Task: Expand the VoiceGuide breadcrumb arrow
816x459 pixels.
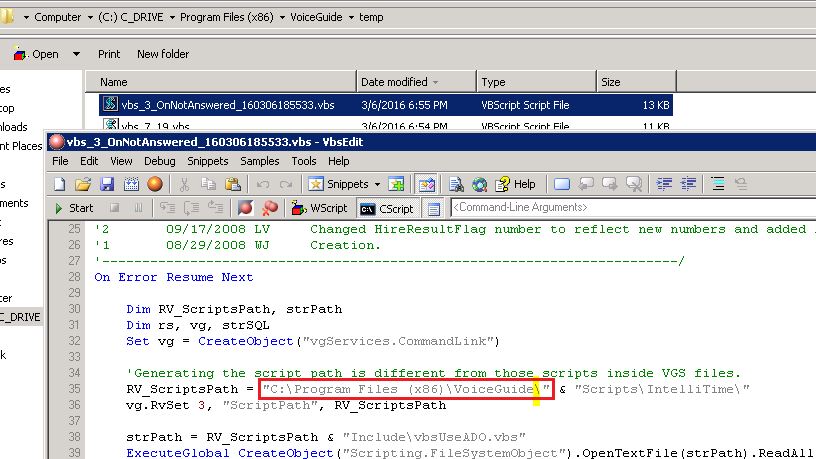Action: [x=351, y=18]
